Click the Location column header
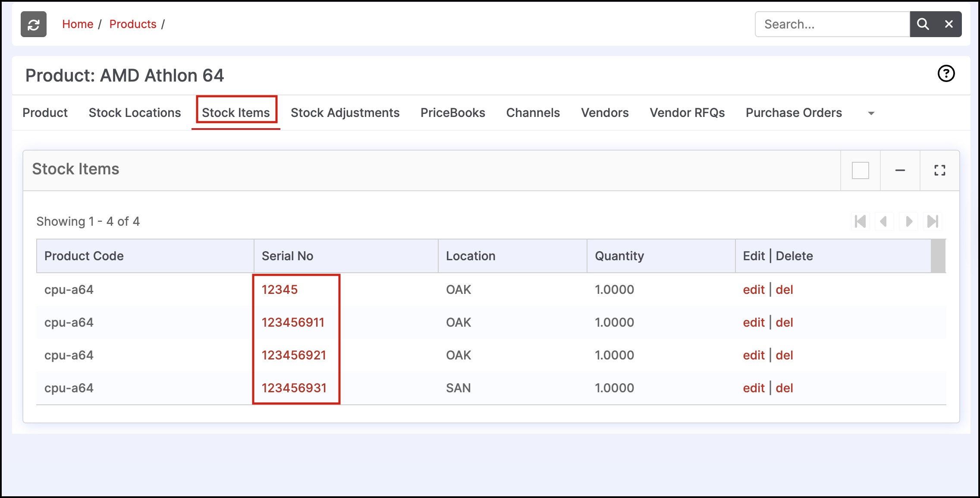This screenshot has height=498, width=980. coord(512,256)
